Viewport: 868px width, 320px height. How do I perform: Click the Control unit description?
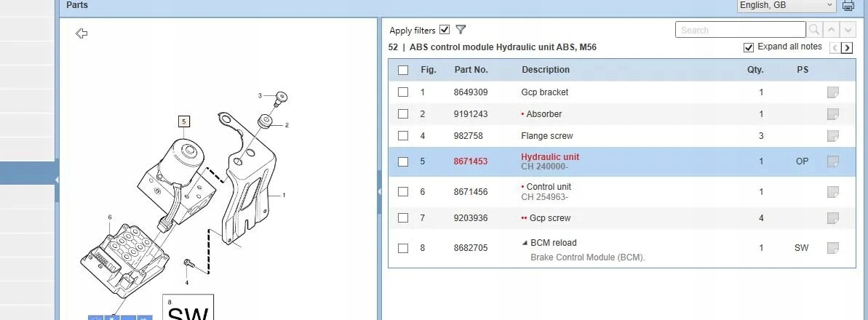[x=549, y=187]
